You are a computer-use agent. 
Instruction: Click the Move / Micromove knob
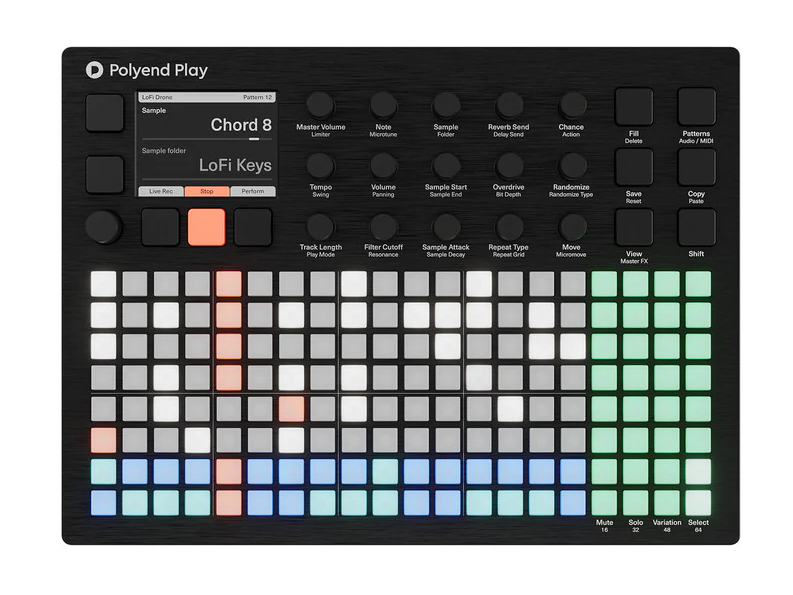pos(571,226)
